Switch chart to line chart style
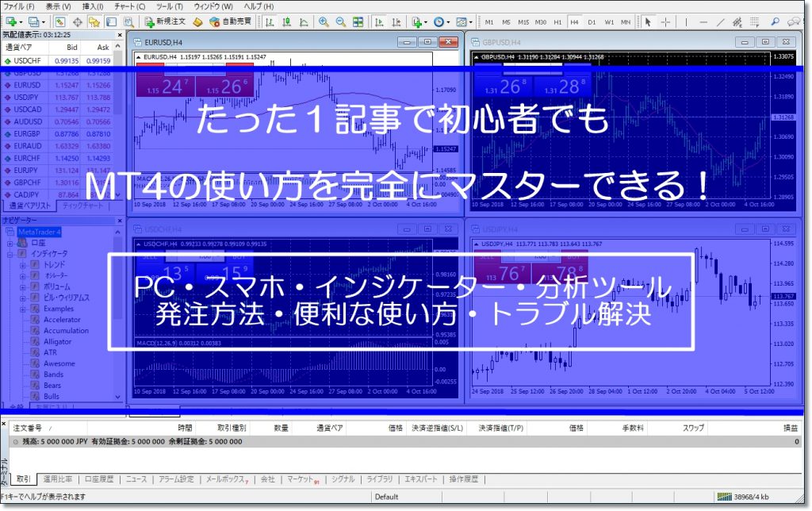 (304, 22)
